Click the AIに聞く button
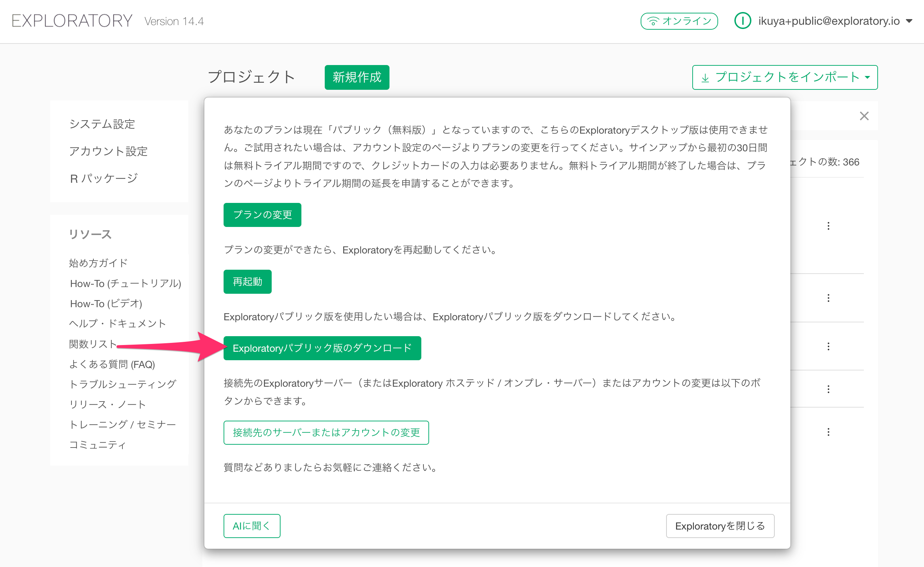 (252, 526)
